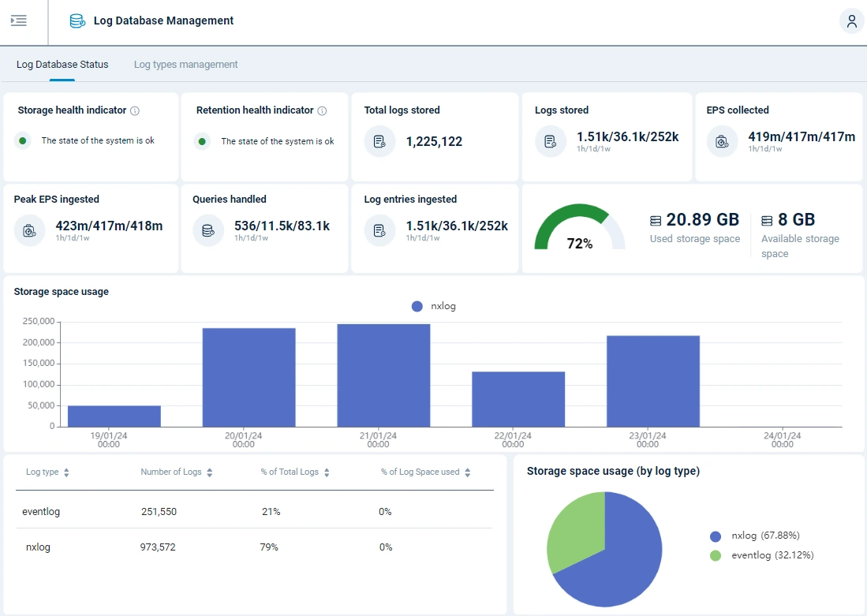The height and width of the screenshot is (616, 867).
Task: Select the EPS collected gauge icon
Action: click(720, 140)
